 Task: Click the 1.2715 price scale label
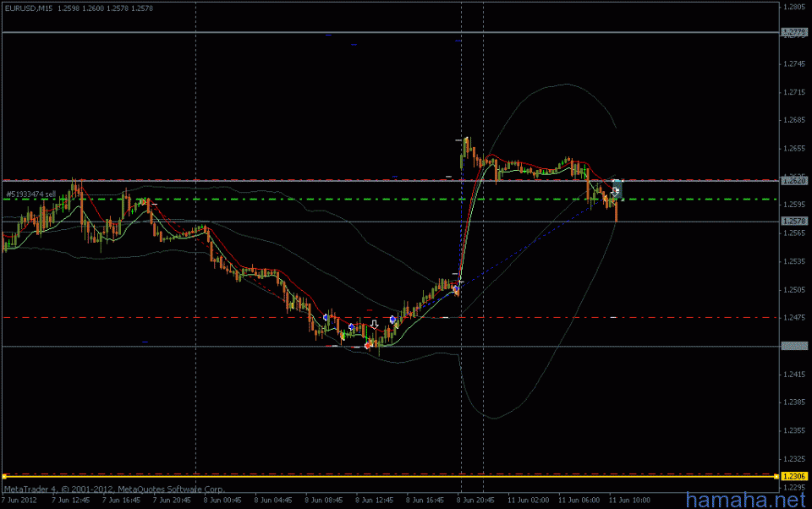pyautogui.click(x=794, y=92)
